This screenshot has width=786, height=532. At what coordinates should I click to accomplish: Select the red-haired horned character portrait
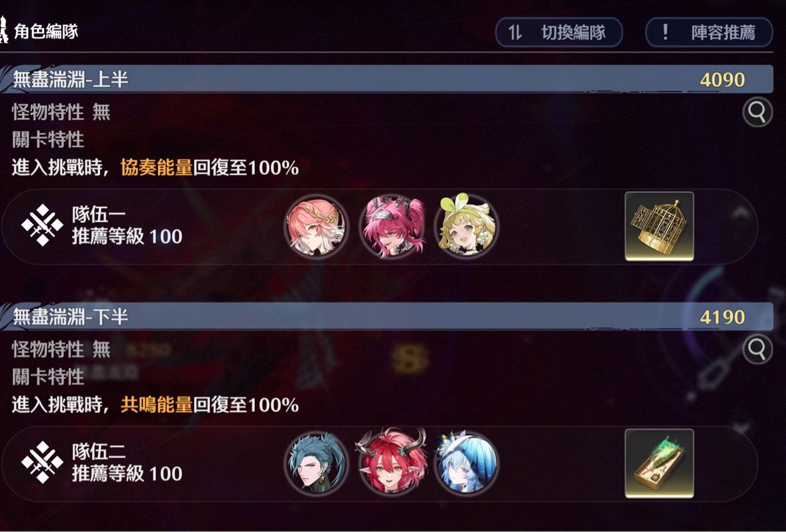391,463
